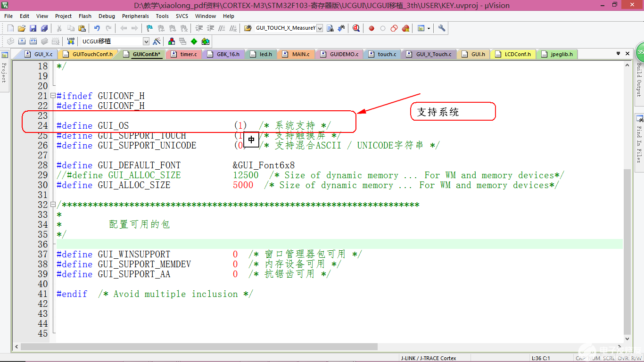
Task: Start the debug session icon
Action: (356, 28)
